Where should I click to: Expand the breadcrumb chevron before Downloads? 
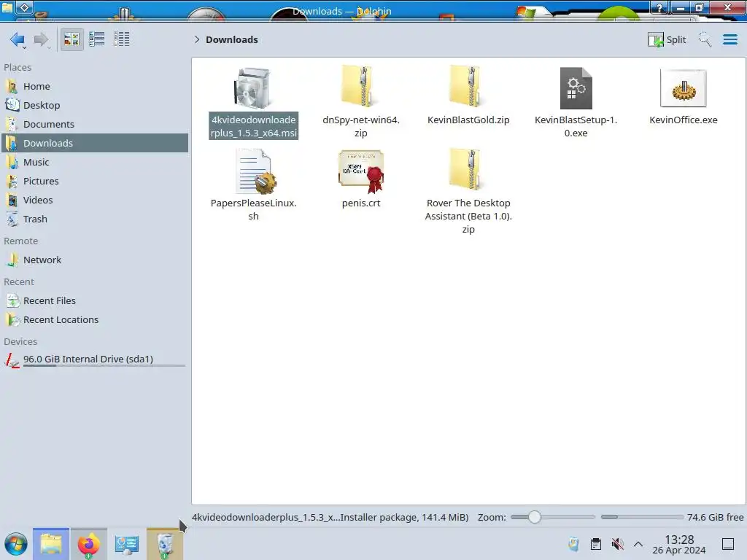click(197, 39)
